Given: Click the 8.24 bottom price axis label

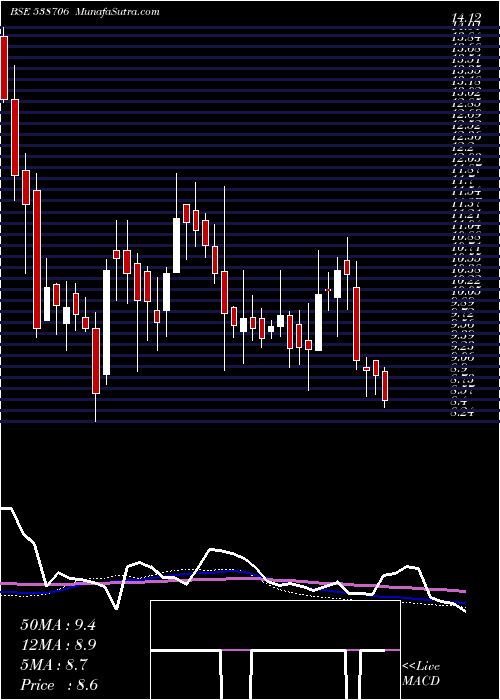Looking at the screenshot, I should point(462,413).
